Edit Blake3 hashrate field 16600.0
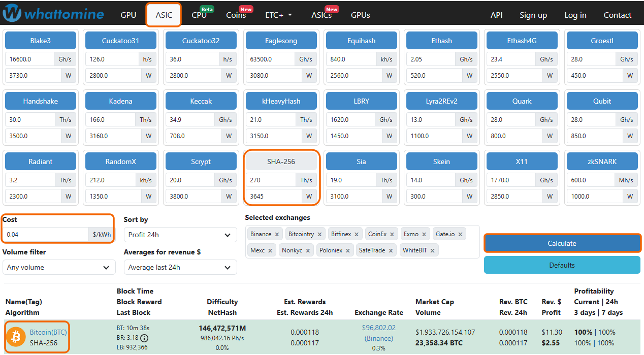Screen dimensions: 644x355 pos(29,59)
